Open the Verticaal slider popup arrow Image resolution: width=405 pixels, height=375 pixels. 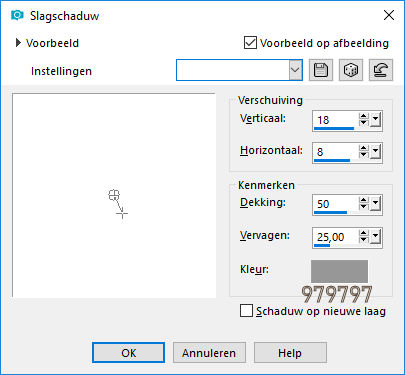pos(375,119)
